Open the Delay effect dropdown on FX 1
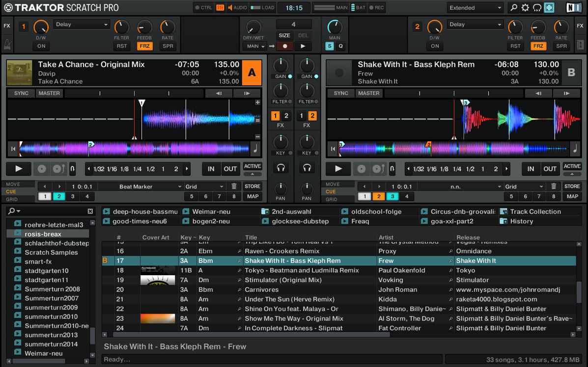The height and width of the screenshot is (367, 588). coord(82,25)
